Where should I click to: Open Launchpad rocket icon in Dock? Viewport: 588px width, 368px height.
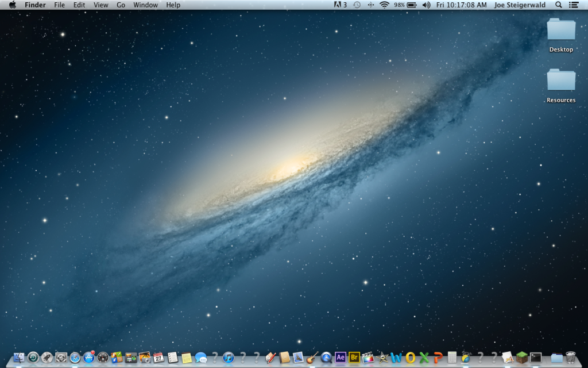[x=47, y=358]
